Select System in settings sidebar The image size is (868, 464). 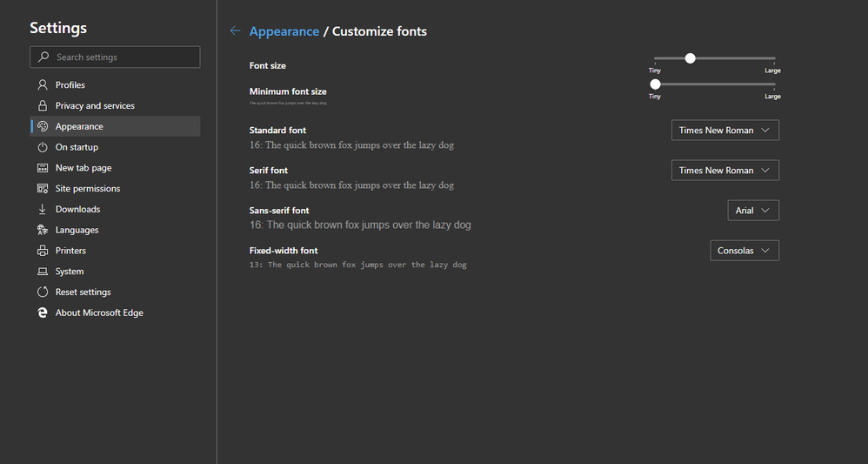tap(70, 272)
